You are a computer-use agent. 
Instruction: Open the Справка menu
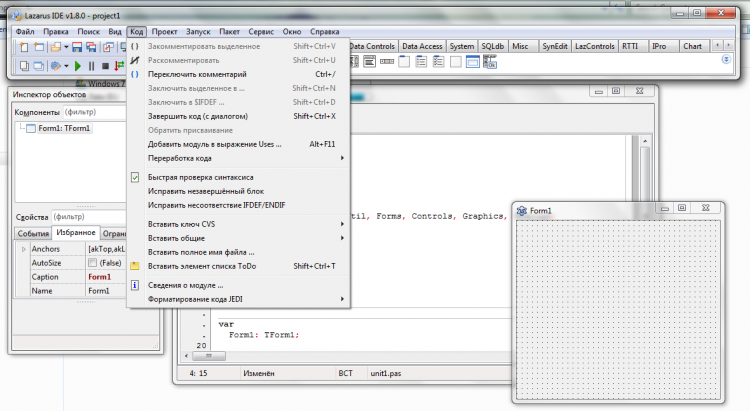[x=325, y=32]
